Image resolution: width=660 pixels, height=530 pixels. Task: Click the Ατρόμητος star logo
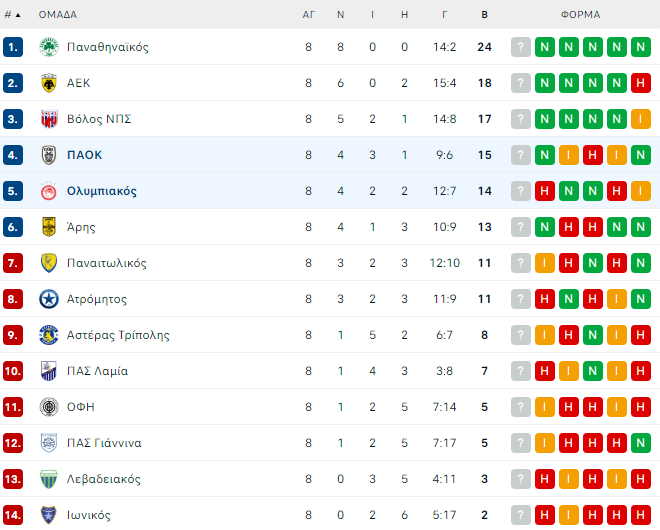48,299
